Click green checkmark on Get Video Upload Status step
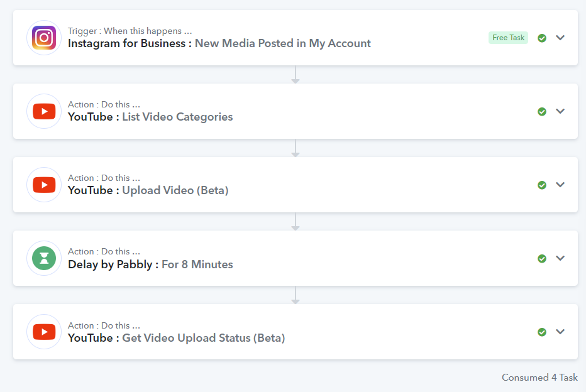Viewport: 586px width, 392px height. pyautogui.click(x=542, y=332)
